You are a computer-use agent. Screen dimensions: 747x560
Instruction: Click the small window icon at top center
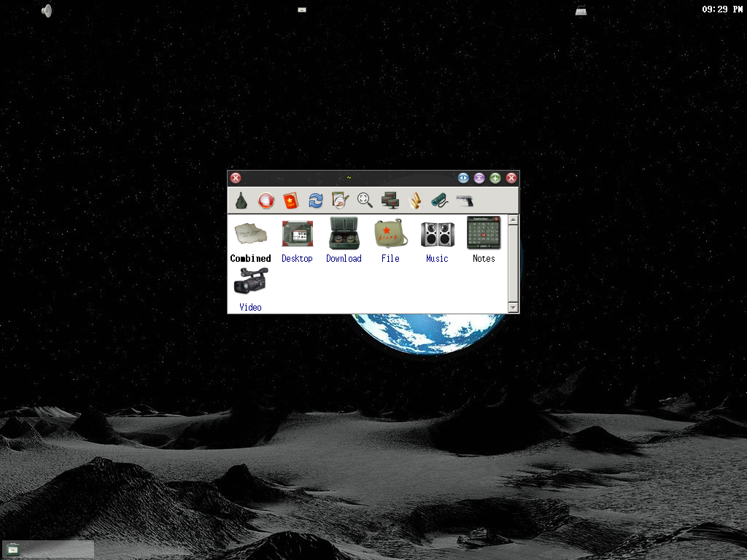click(302, 9)
